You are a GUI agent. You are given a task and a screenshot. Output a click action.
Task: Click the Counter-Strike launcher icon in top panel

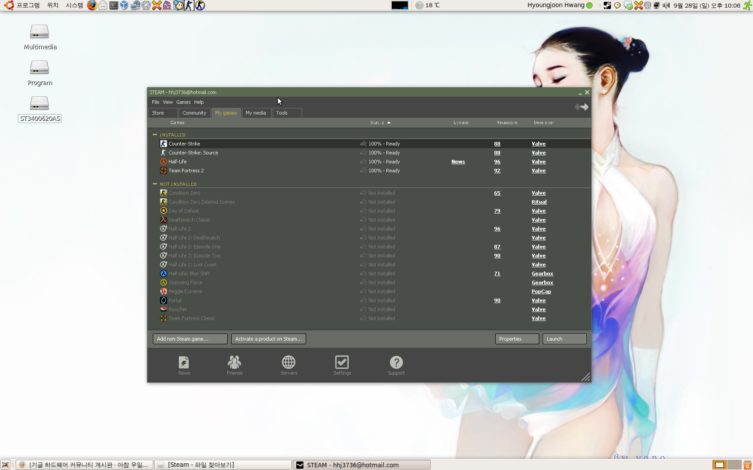(189, 5)
